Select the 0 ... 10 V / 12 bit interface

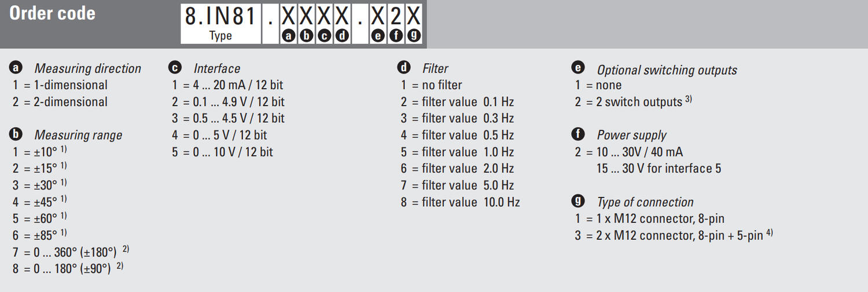tap(222, 152)
